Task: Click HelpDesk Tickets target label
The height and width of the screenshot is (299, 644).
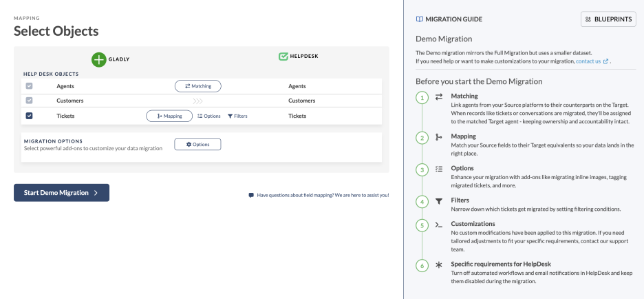Action: point(297,116)
